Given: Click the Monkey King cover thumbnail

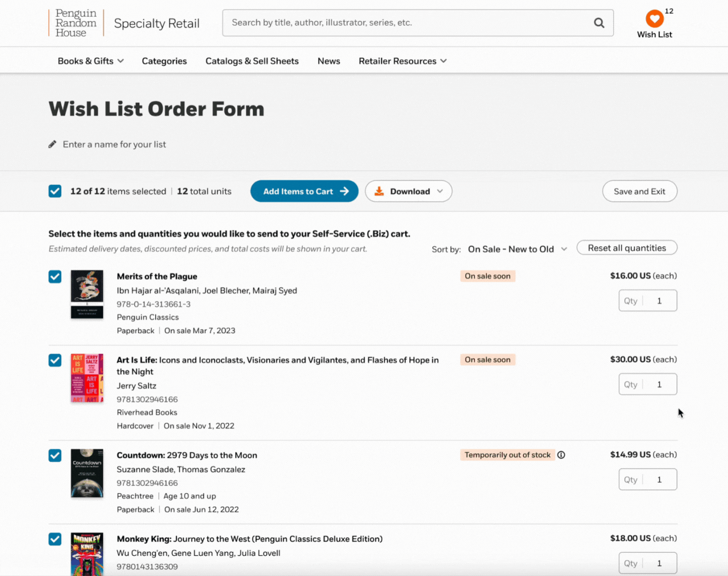Looking at the screenshot, I should (87, 554).
